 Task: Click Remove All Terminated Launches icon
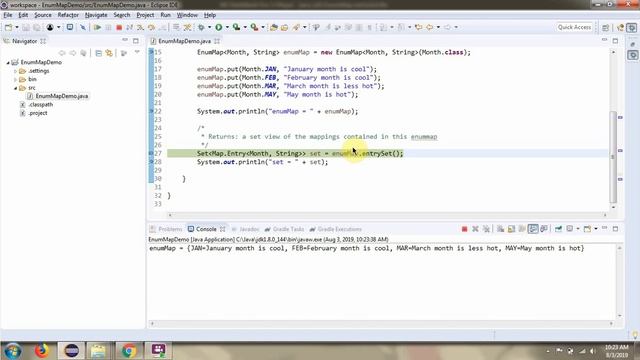click(x=486, y=229)
